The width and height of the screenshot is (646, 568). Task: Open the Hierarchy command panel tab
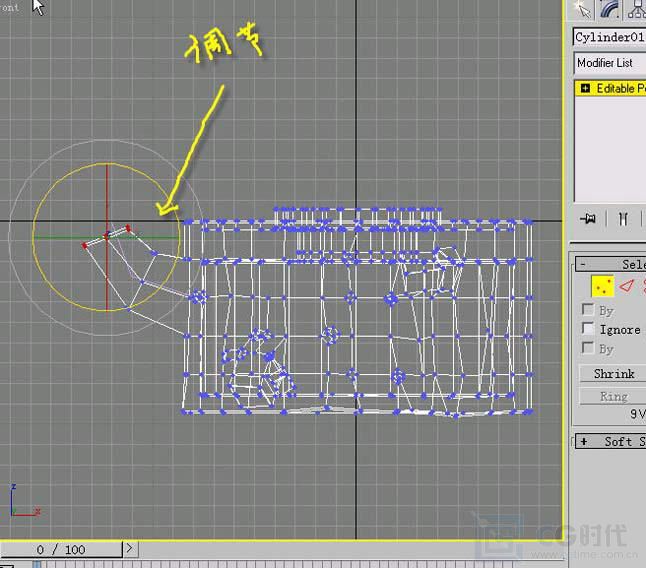coord(636,9)
